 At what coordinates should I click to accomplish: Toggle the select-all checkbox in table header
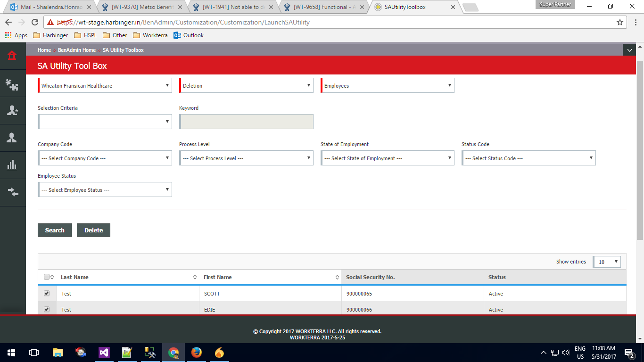(47, 277)
